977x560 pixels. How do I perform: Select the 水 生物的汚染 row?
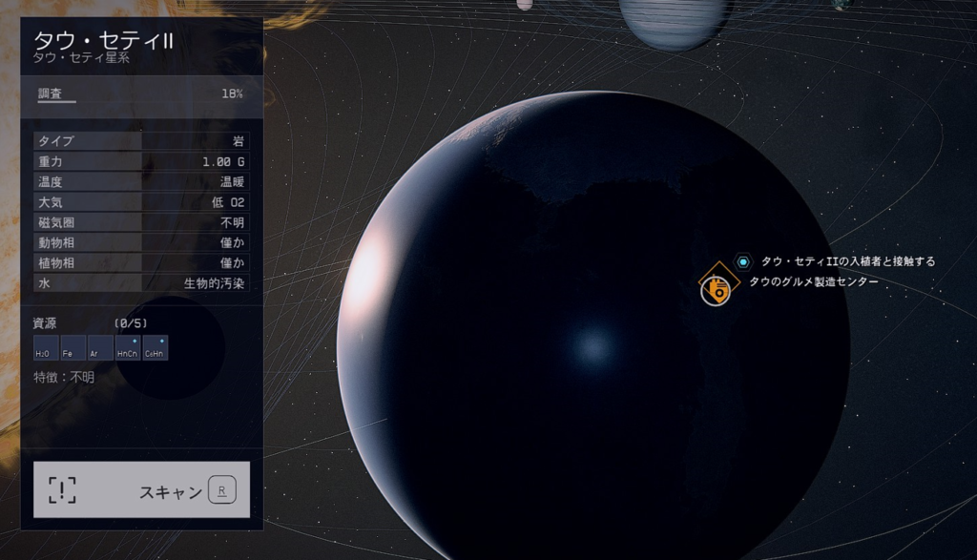point(141,282)
